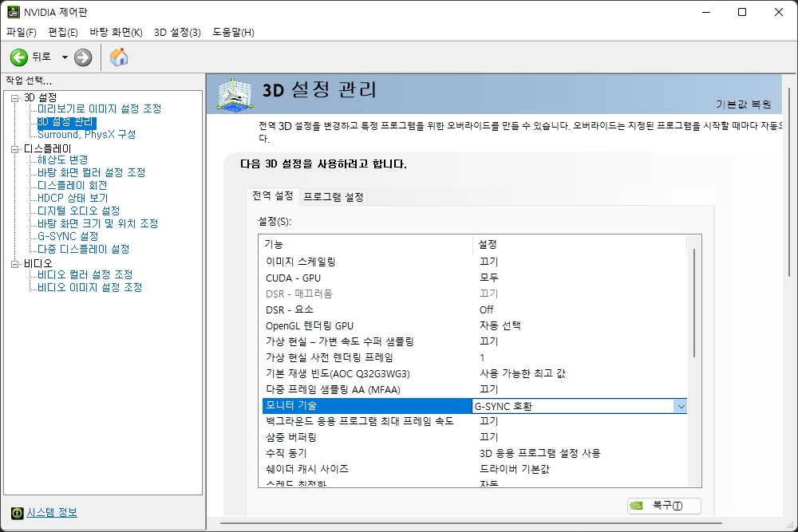Select the 쉐이더 캐시 사이즈 row
Screen dimensions: 798x532
[x=474, y=469]
